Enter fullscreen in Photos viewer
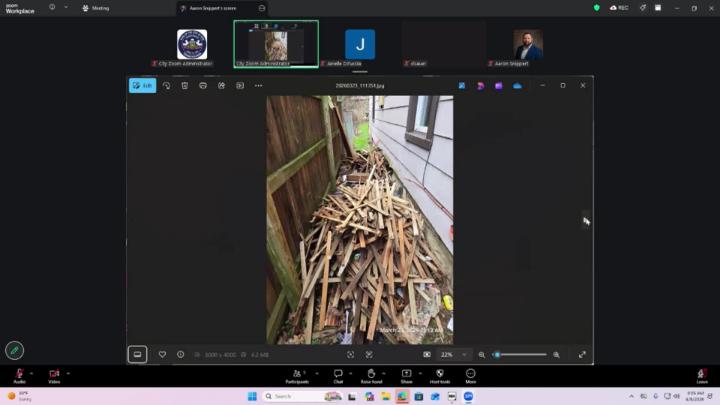This screenshot has height=405, width=720. [x=582, y=354]
